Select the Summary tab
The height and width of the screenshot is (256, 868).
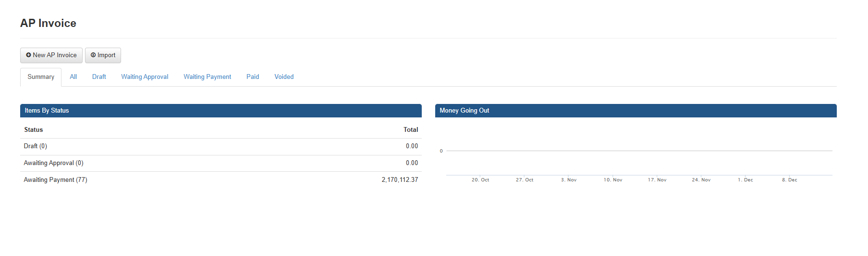click(41, 77)
